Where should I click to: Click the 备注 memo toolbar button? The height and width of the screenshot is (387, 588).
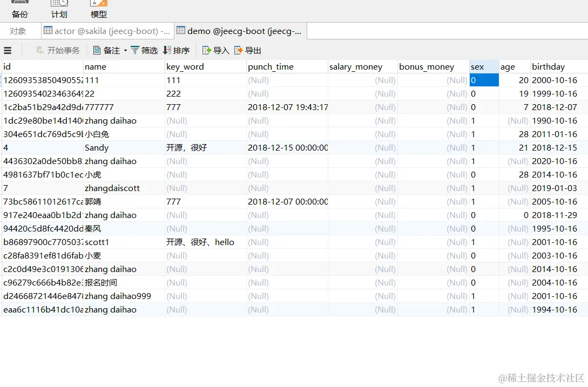[106, 50]
